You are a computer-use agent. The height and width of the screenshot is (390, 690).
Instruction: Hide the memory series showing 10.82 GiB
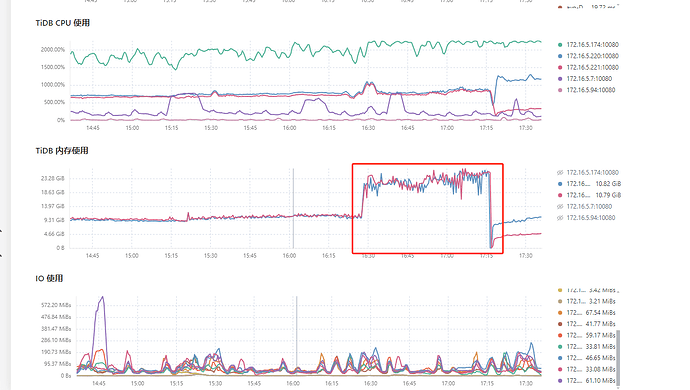pyautogui.click(x=589, y=184)
